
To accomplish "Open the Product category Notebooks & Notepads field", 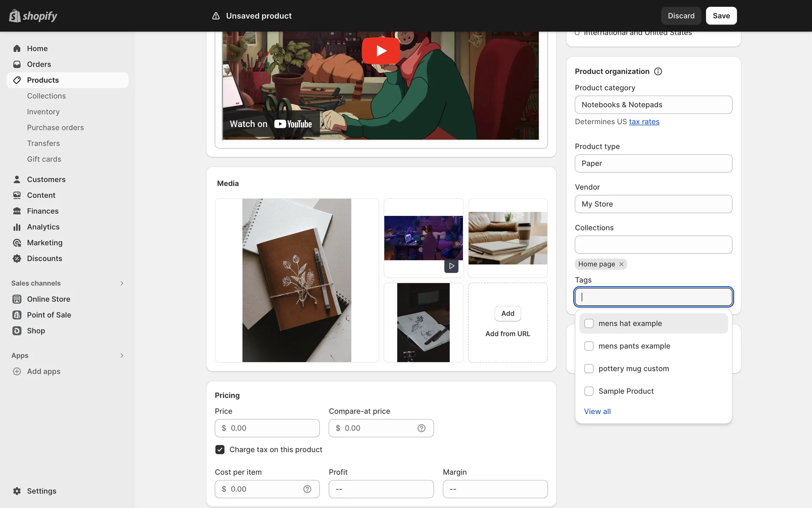I will click(653, 105).
